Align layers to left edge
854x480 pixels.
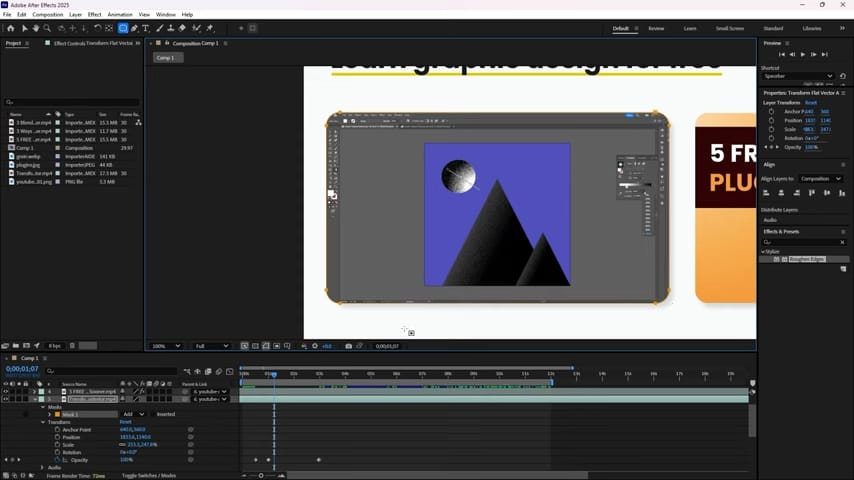766,193
